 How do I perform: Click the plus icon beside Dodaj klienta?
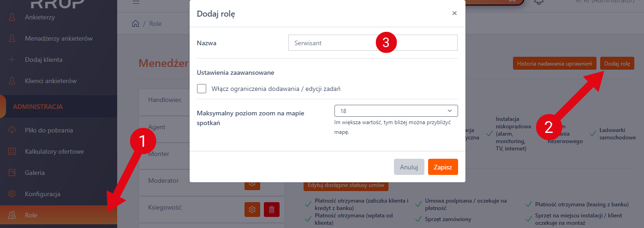[12, 60]
